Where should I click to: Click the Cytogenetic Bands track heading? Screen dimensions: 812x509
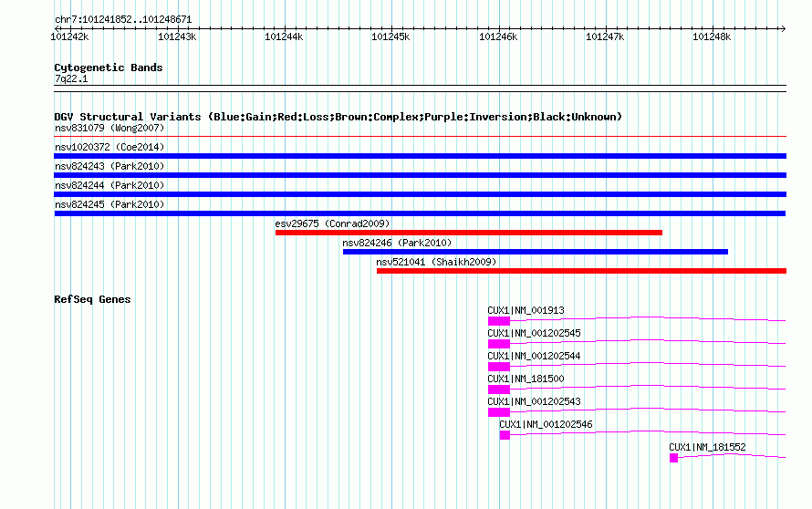[x=109, y=68]
